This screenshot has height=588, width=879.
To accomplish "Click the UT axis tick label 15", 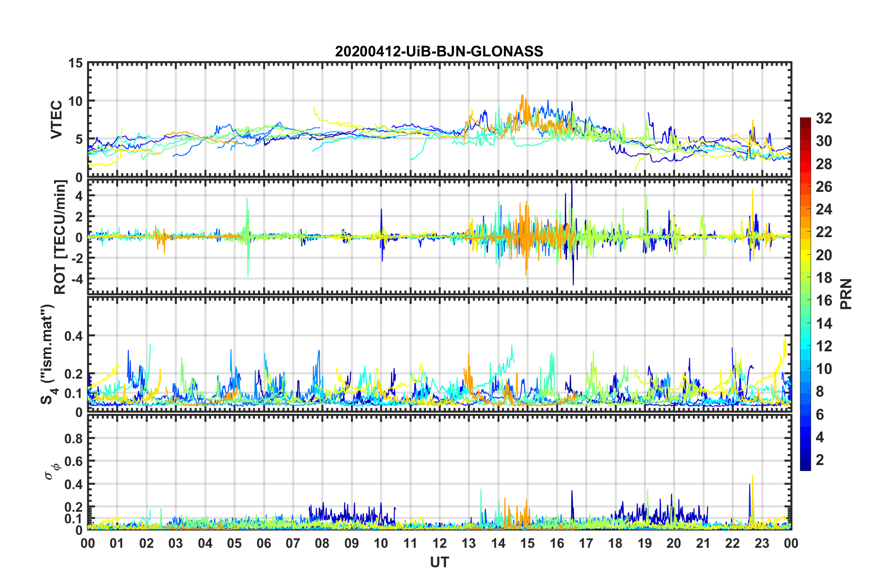I will tap(527, 543).
